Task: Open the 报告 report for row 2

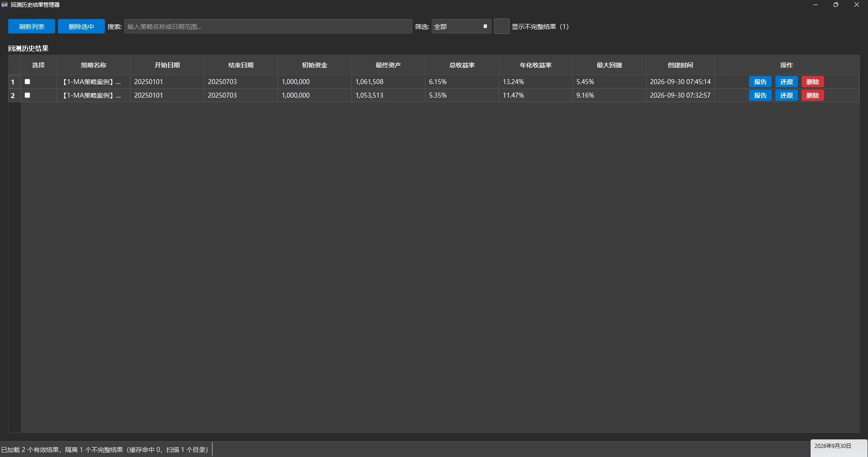Action: pos(760,95)
